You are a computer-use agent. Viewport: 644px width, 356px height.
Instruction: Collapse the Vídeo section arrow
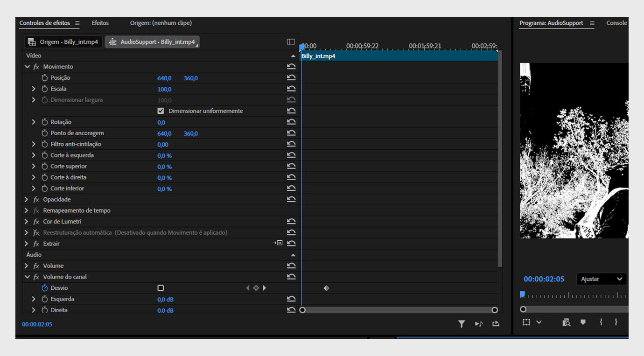pos(293,56)
